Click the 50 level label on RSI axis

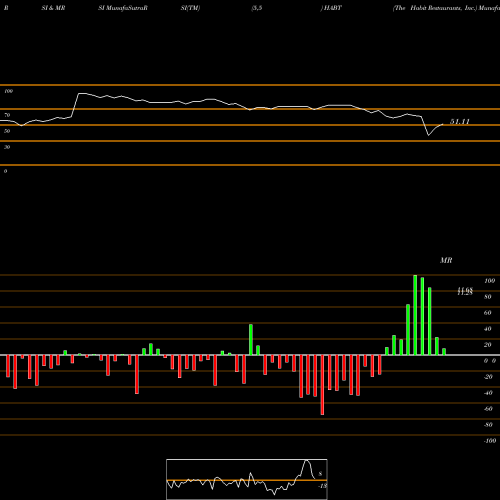coord(7,131)
